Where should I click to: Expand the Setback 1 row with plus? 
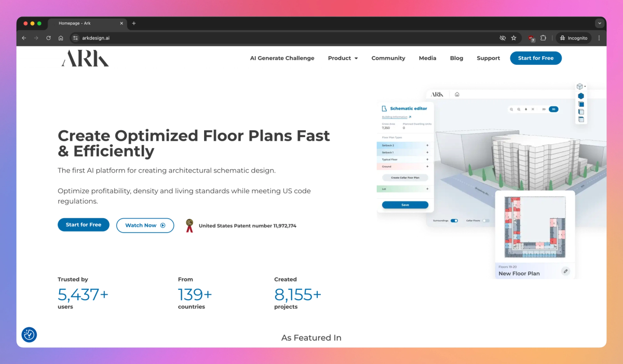coord(427,153)
